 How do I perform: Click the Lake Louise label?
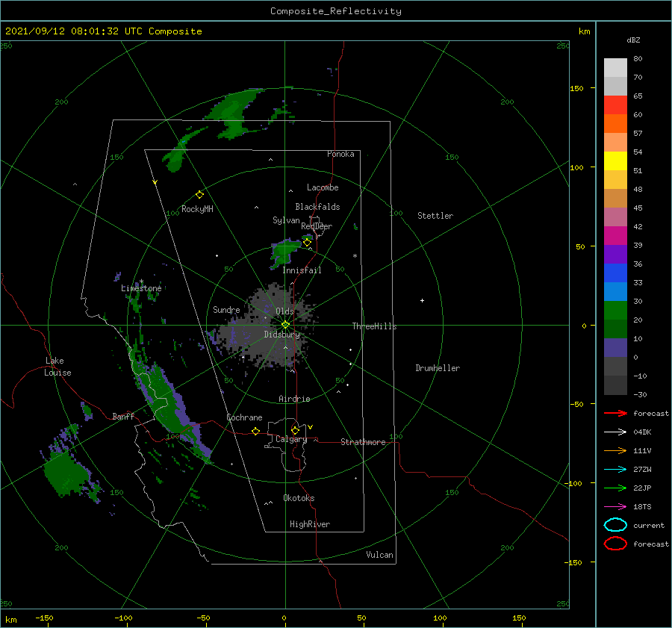pos(57,367)
